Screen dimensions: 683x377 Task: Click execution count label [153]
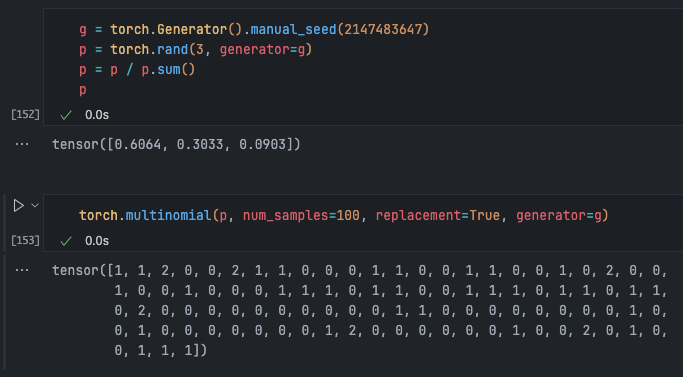pyautogui.click(x=25, y=241)
